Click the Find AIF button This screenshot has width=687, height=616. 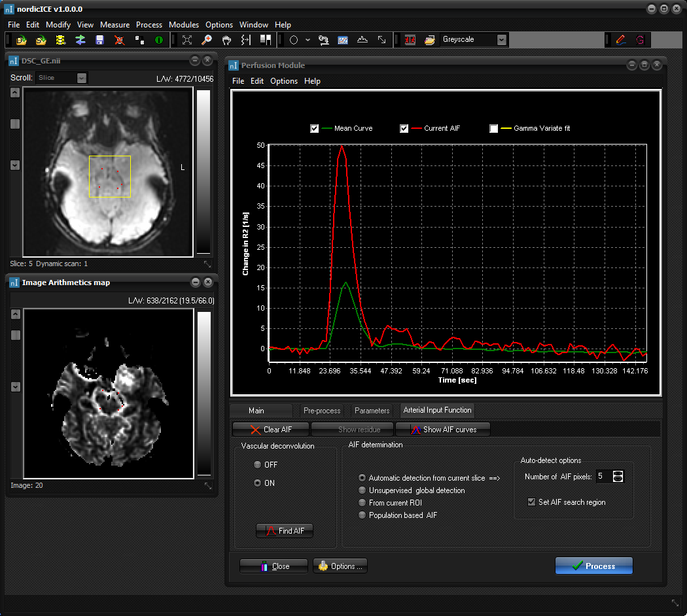(x=284, y=530)
